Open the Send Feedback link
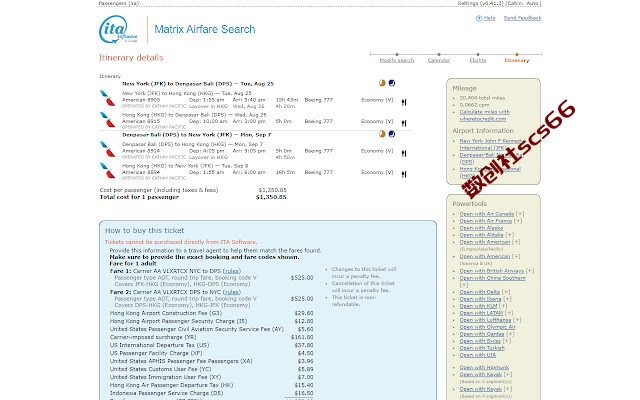Viewport: 640px width, 400px height. (522, 18)
